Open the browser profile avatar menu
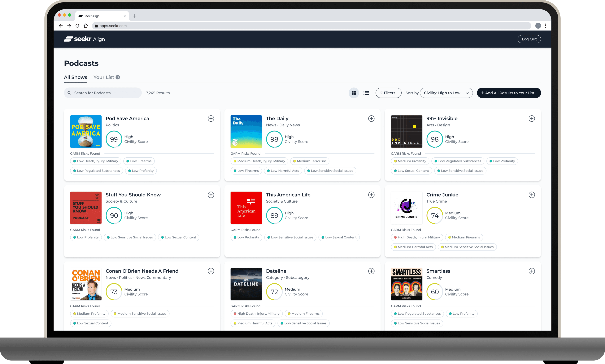Image resolution: width=605 pixels, height=364 pixels. [538, 26]
